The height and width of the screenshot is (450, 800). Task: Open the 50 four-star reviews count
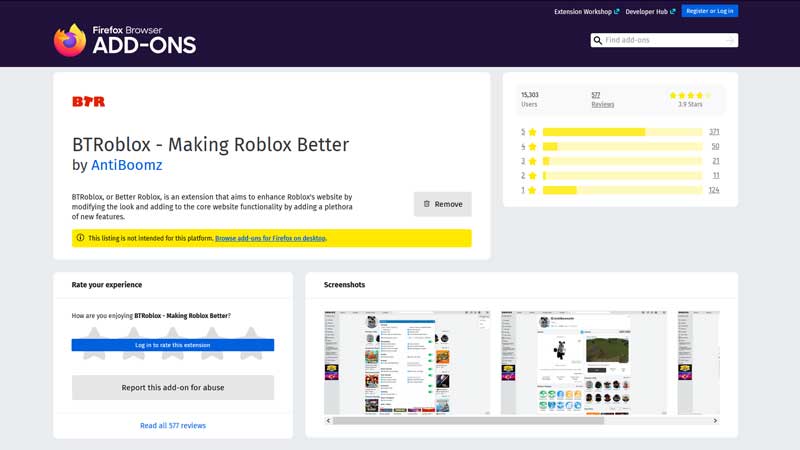[715, 146]
